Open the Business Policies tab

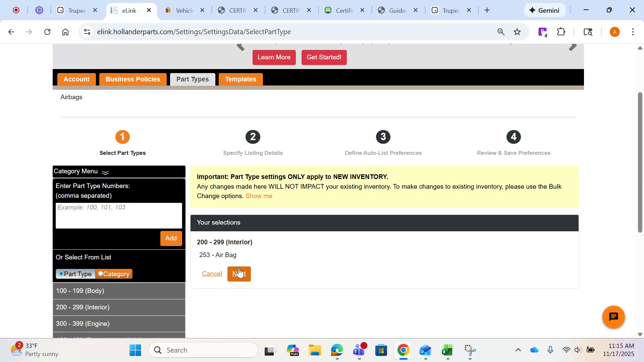pyautogui.click(x=132, y=79)
